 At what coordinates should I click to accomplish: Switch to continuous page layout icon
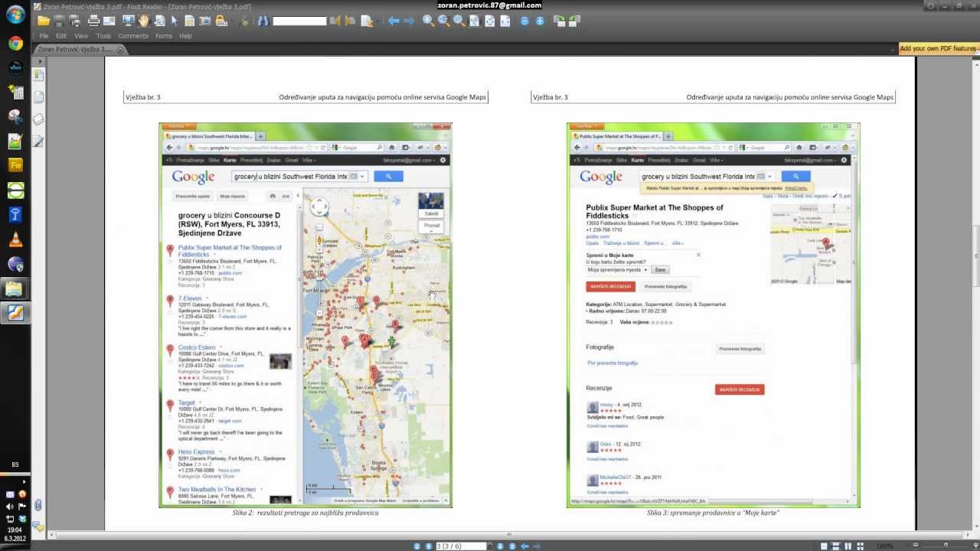click(835, 546)
